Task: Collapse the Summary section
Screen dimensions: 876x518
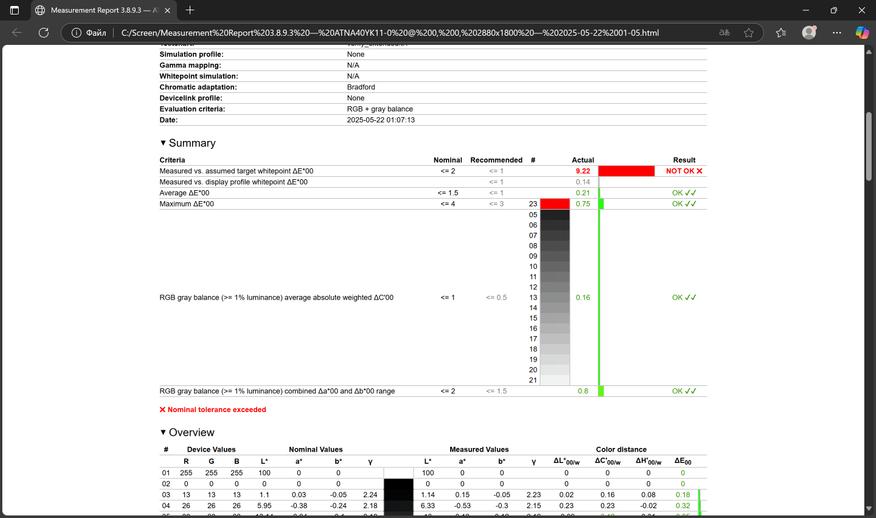Action: (163, 143)
